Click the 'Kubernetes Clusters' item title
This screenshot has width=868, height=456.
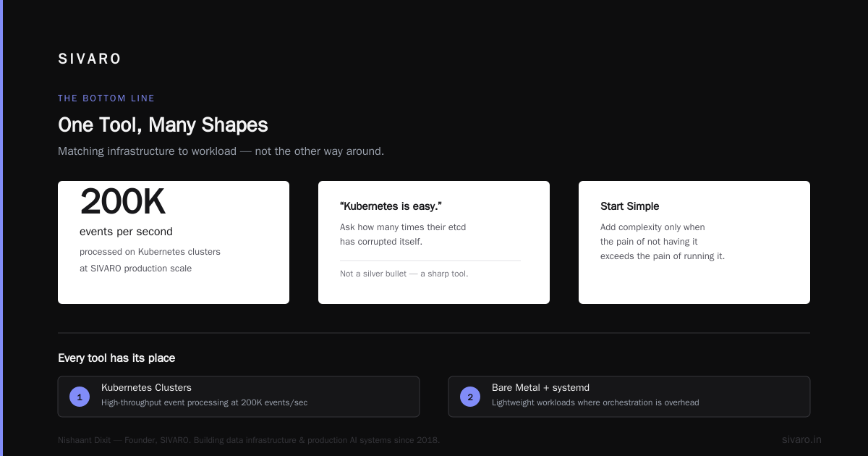146,388
